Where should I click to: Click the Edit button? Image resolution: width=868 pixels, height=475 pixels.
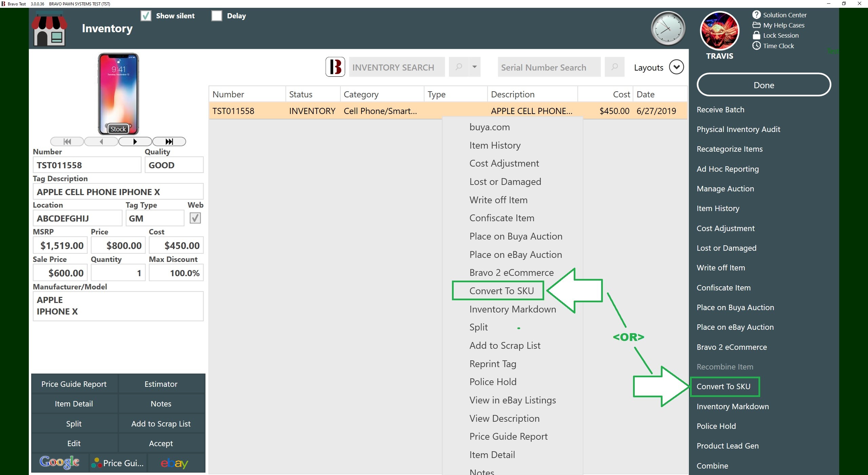click(x=74, y=443)
